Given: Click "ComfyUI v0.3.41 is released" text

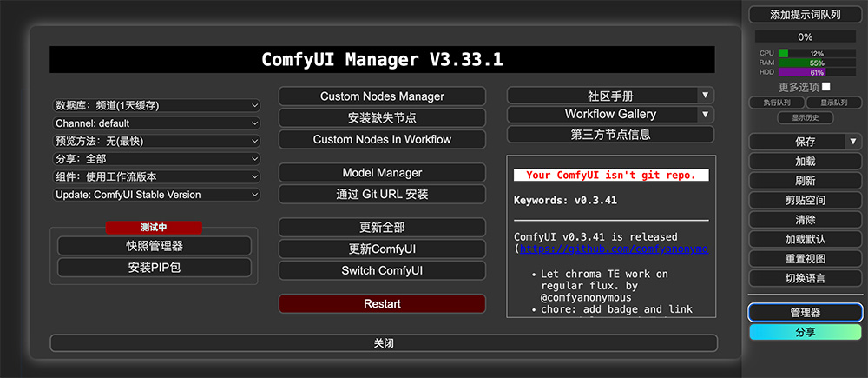Looking at the screenshot, I should (595, 236).
